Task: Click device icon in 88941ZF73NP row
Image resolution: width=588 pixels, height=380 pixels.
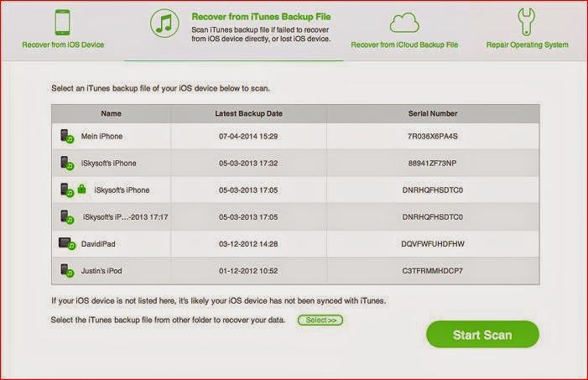Action: click(67, 164)
